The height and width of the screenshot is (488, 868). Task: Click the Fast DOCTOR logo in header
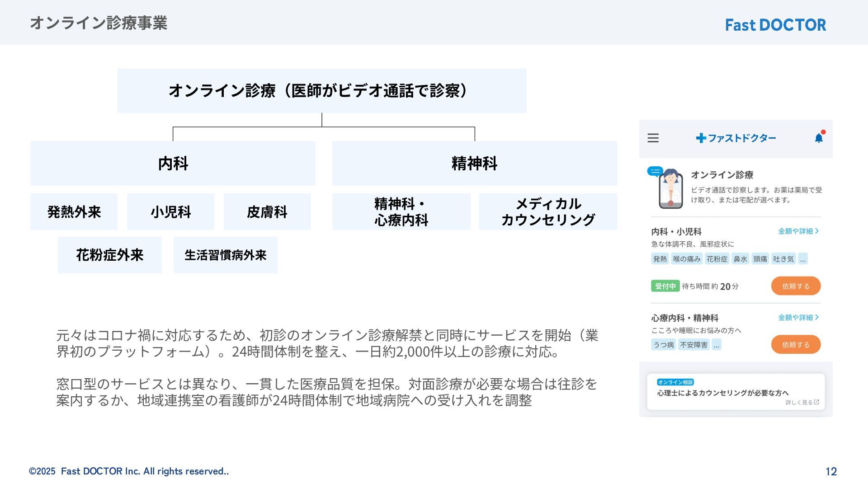[x=775, y=25]
